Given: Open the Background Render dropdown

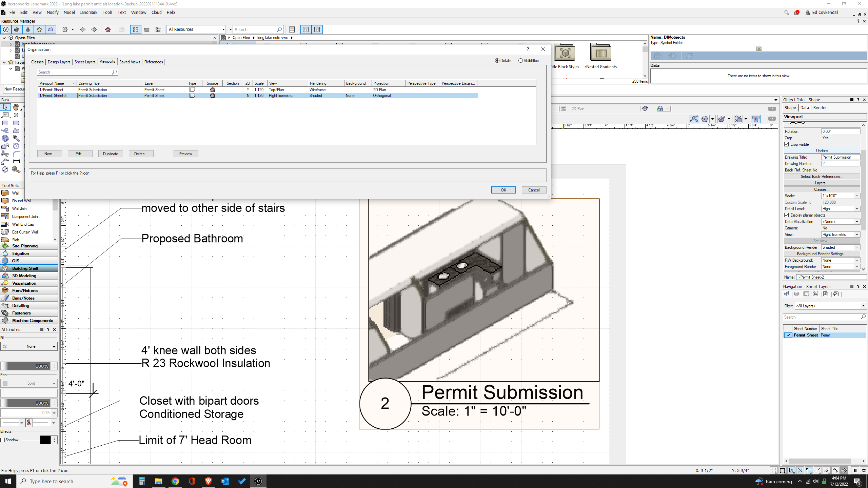Looking at the screenshot, I should click(840, 247).
